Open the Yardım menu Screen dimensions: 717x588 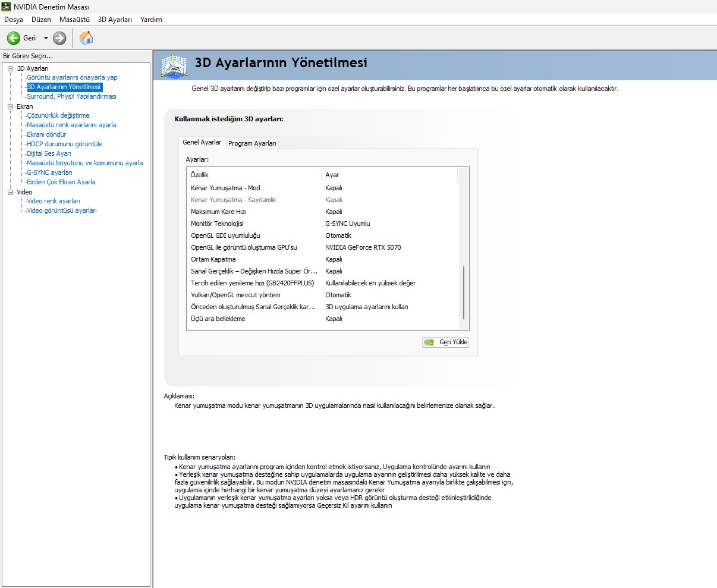(151, 20)
